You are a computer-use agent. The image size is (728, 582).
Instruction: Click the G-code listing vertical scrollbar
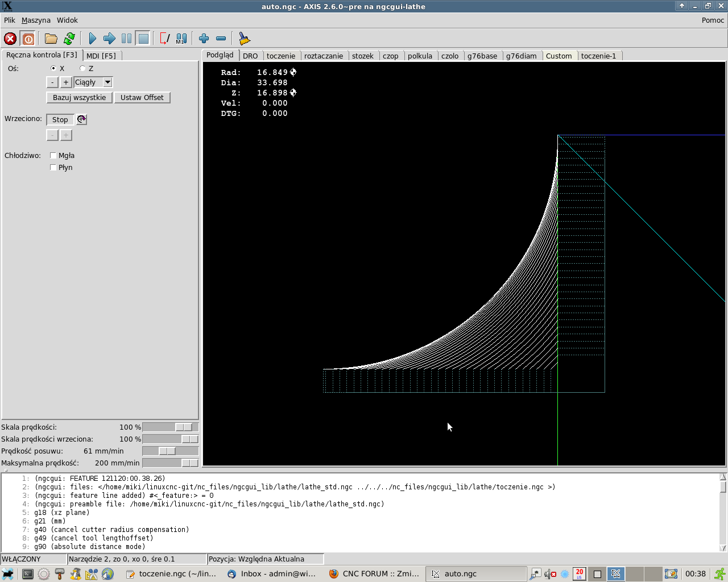723,513
